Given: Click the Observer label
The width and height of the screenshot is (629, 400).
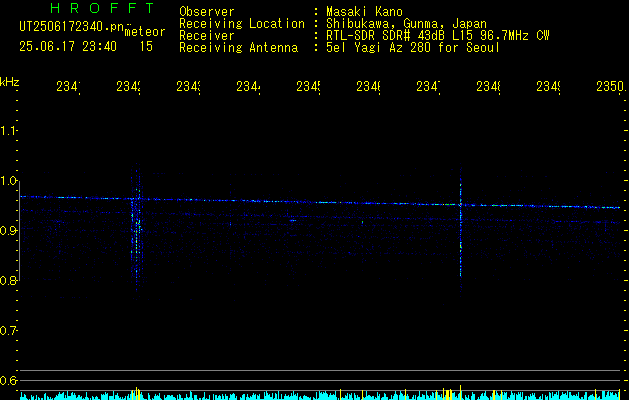Looking at the screenshot, I should click(x=207, y=11).
